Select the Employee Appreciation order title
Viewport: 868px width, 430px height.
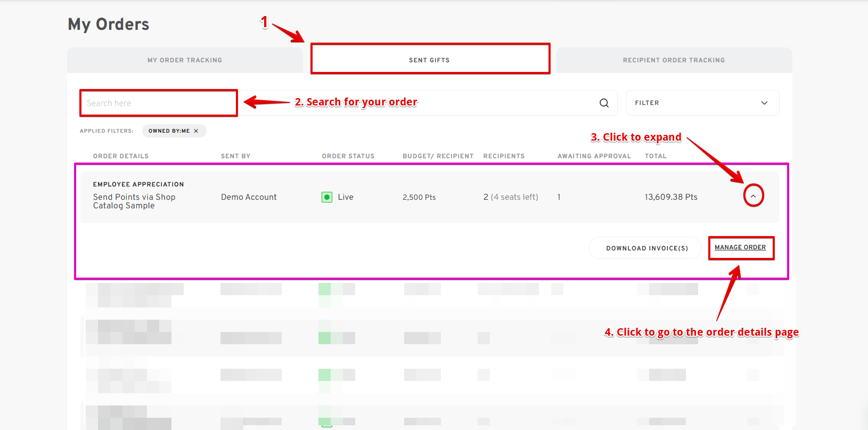coord(138,184)
